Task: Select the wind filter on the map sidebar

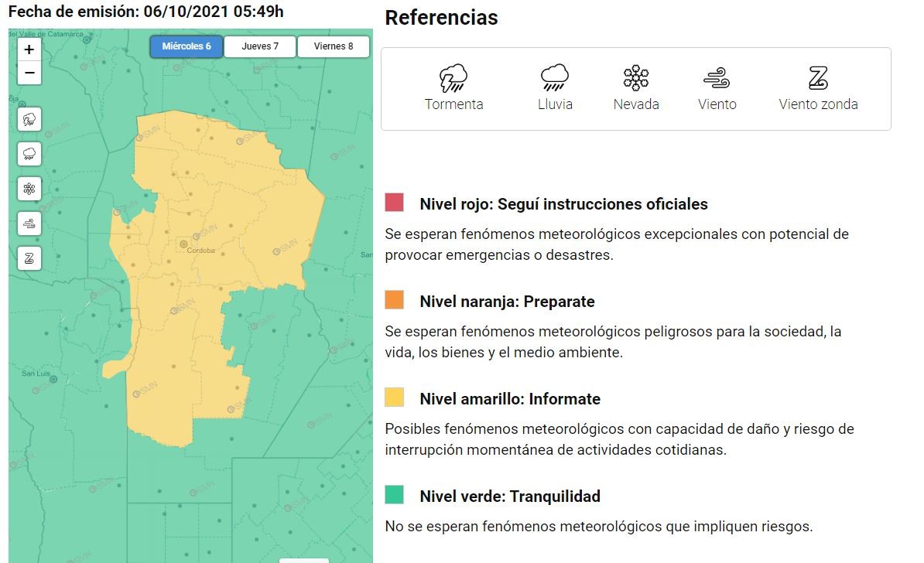Action: (x=29, y=223)
